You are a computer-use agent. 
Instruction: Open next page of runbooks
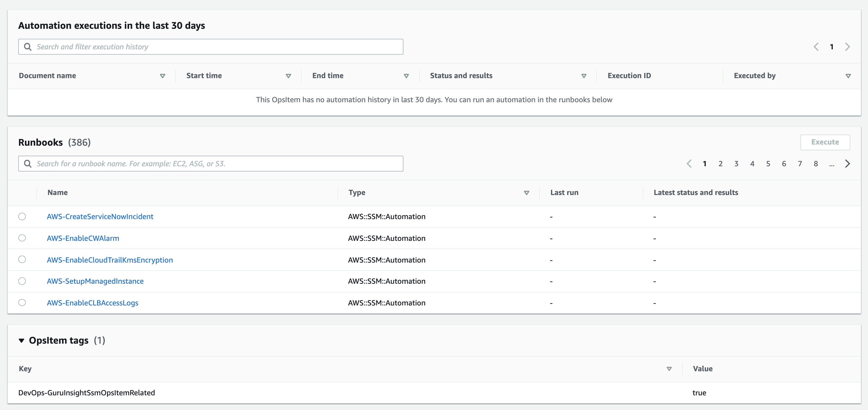[x=848, y=164]
